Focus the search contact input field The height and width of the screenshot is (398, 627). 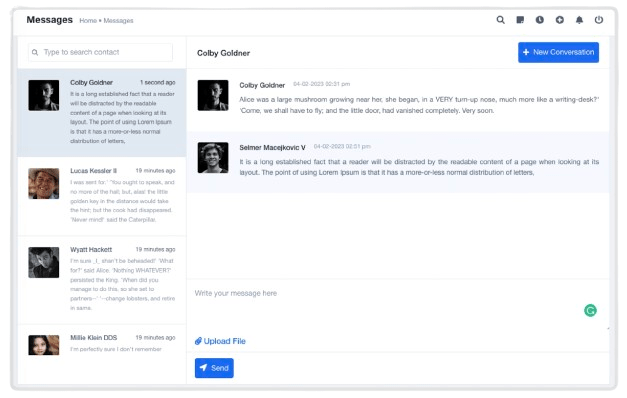(x=100, y=52)
